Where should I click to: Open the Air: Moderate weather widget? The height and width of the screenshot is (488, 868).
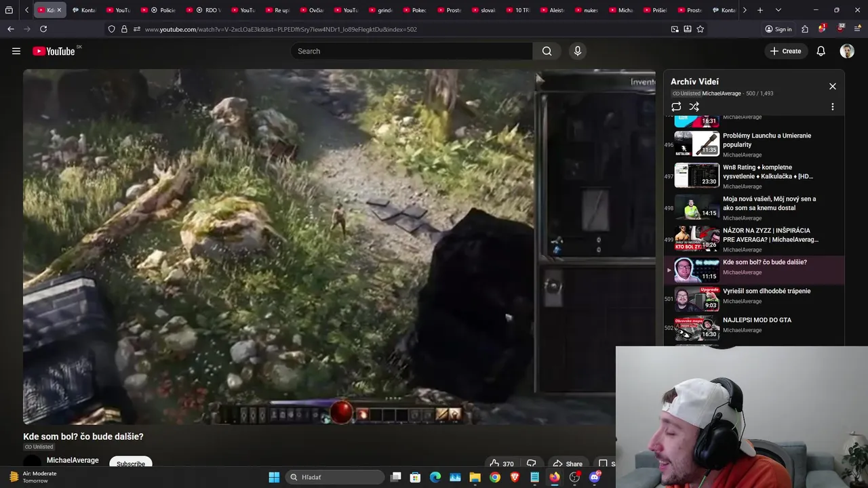33,477
